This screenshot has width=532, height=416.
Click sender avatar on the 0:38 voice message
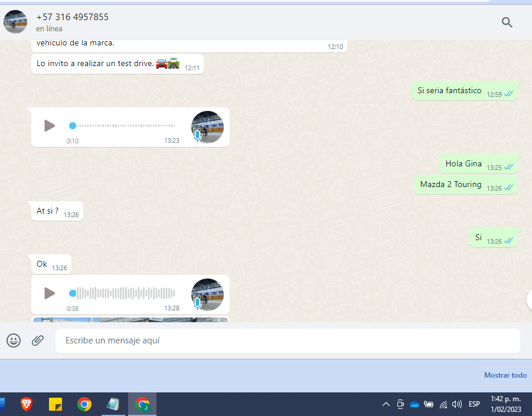[x=207, y=294]
